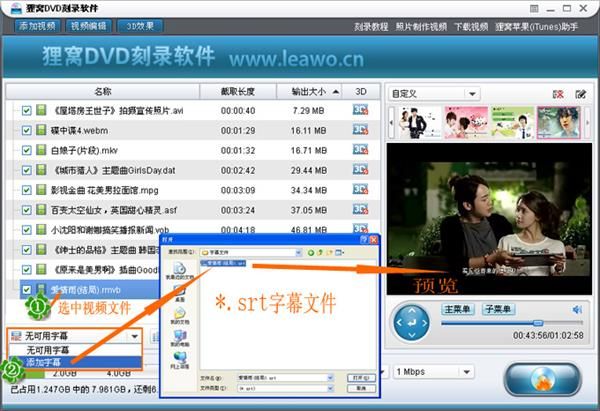
Task: Click the video file icon for 碟中谍4.webm
Action: tap(41, 130)
